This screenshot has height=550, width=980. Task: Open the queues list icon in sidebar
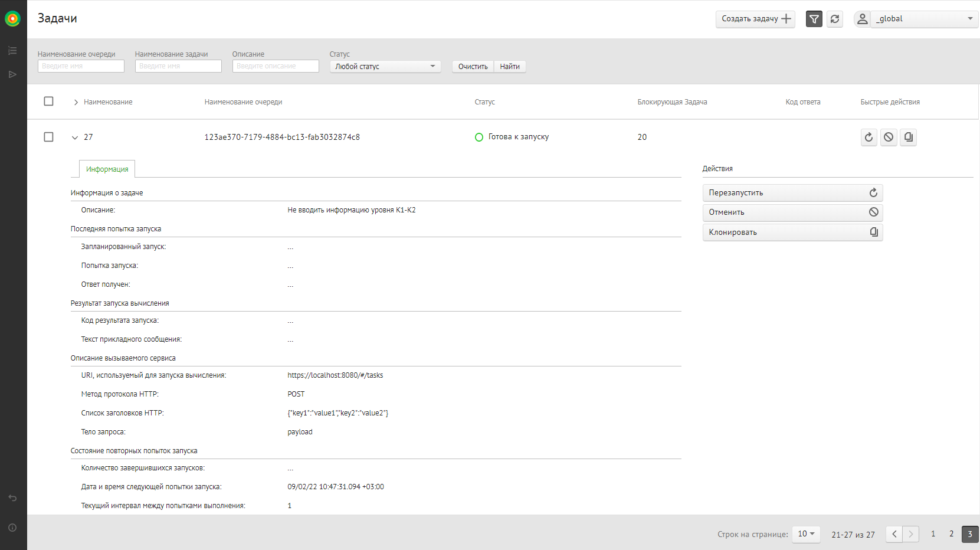(x=12, y=51)
